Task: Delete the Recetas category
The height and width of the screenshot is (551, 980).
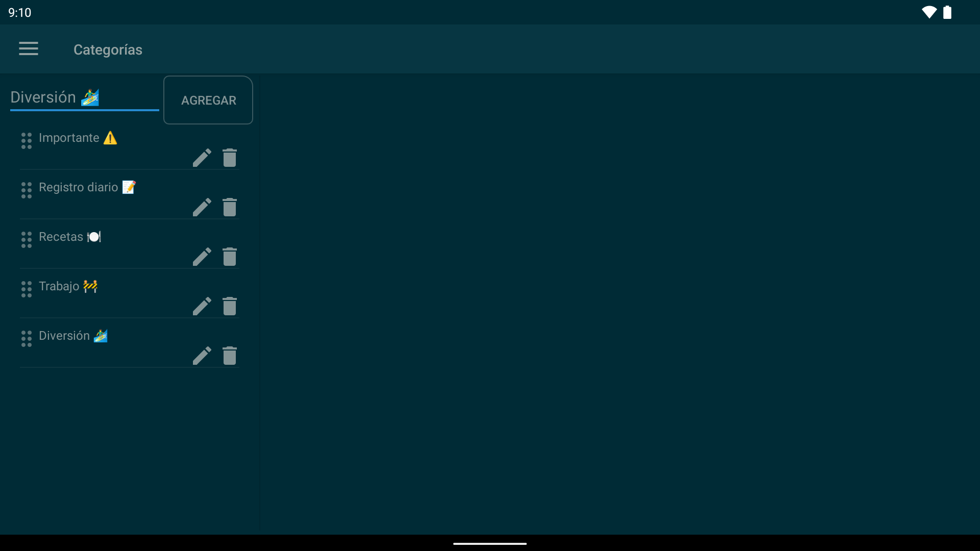Action: point(230,257)
